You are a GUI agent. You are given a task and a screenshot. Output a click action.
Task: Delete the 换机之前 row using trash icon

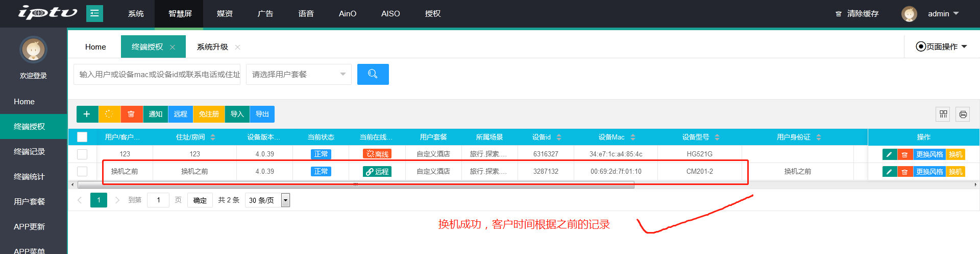(x=904, y=172)
